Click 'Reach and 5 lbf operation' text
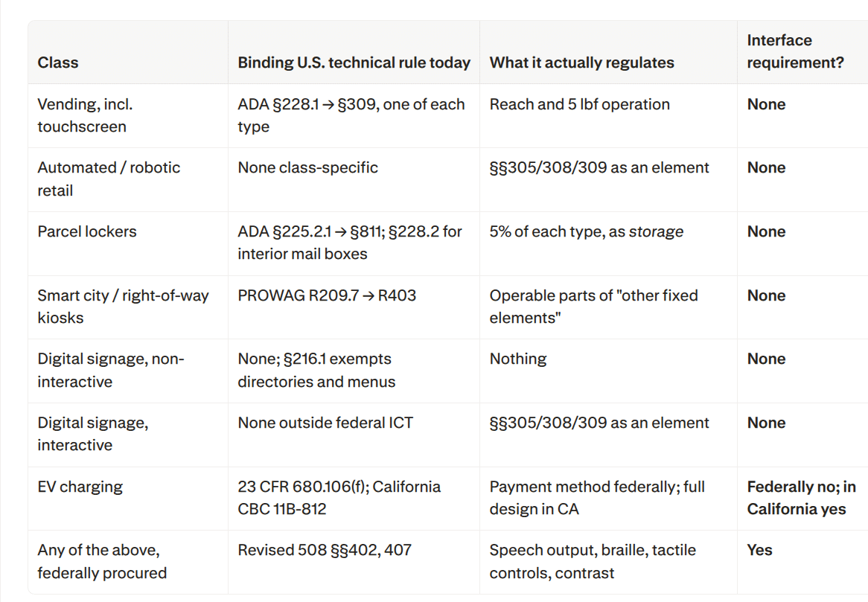 (x=580, y=105)
